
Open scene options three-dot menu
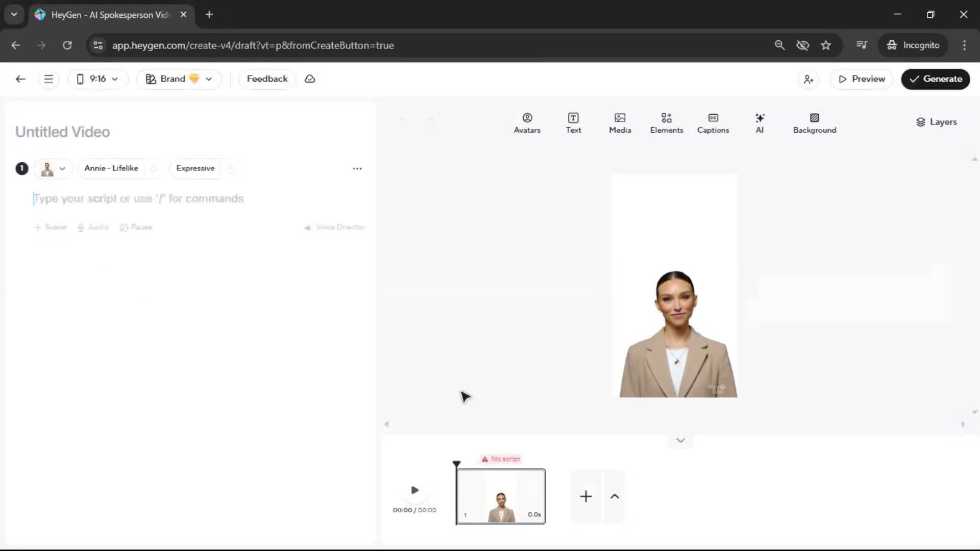tap(357, 168)
